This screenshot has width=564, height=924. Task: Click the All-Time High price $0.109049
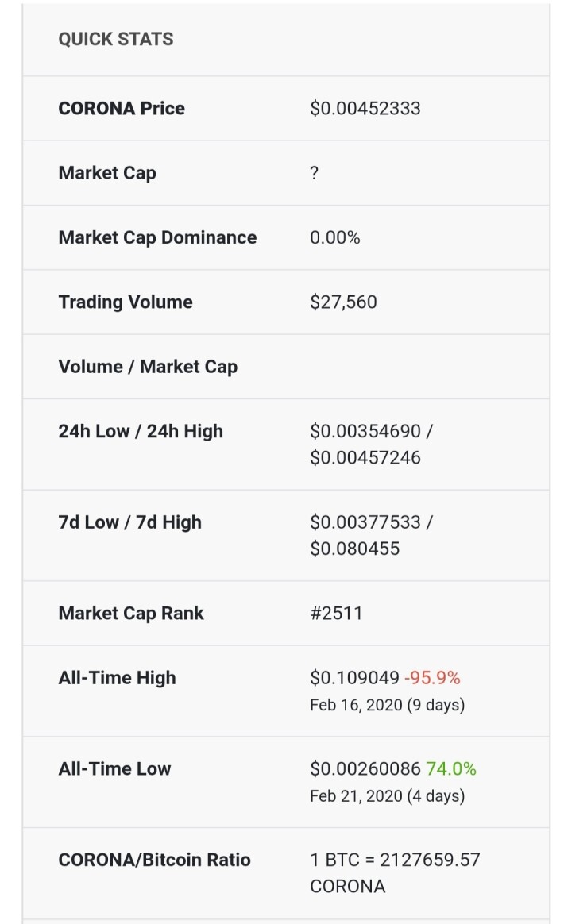pyautogui.click(x=354, y=678)
